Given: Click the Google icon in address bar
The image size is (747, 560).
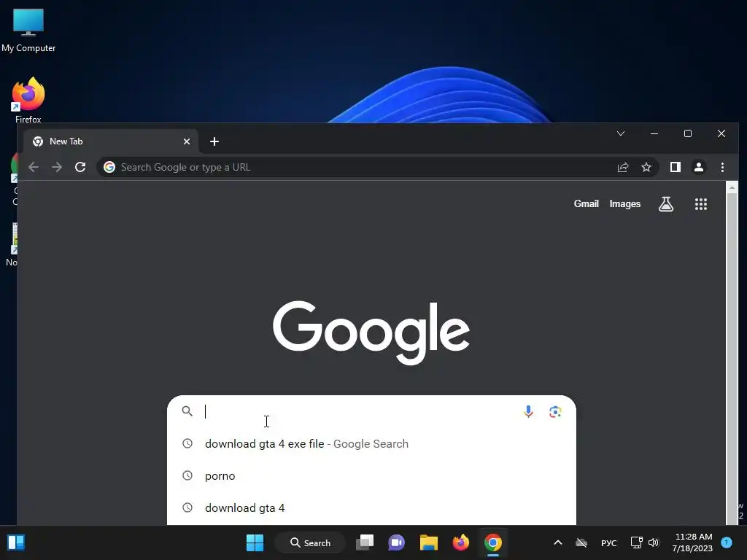Looking at the screenshot, I should click(109, 167).
